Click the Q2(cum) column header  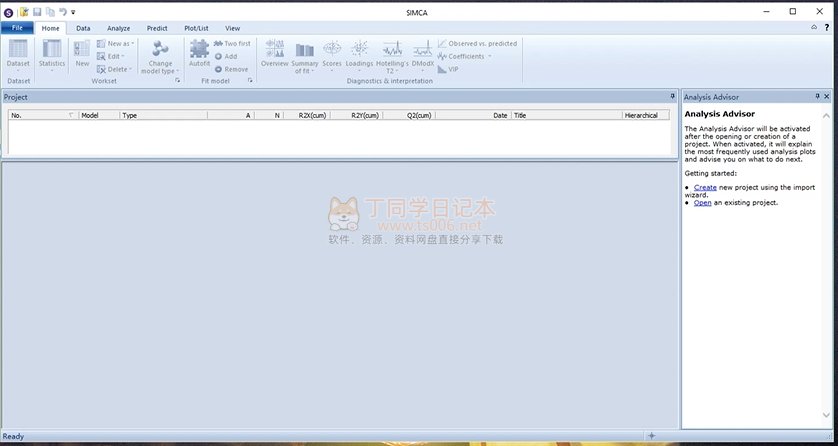(x=408, y=115)
